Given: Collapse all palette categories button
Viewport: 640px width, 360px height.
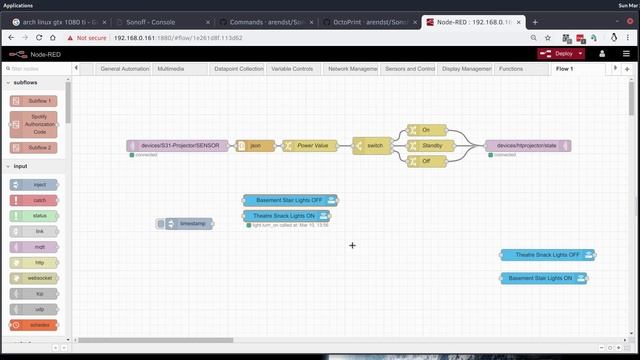Looking at the screenshot, I should click(55, 348).
